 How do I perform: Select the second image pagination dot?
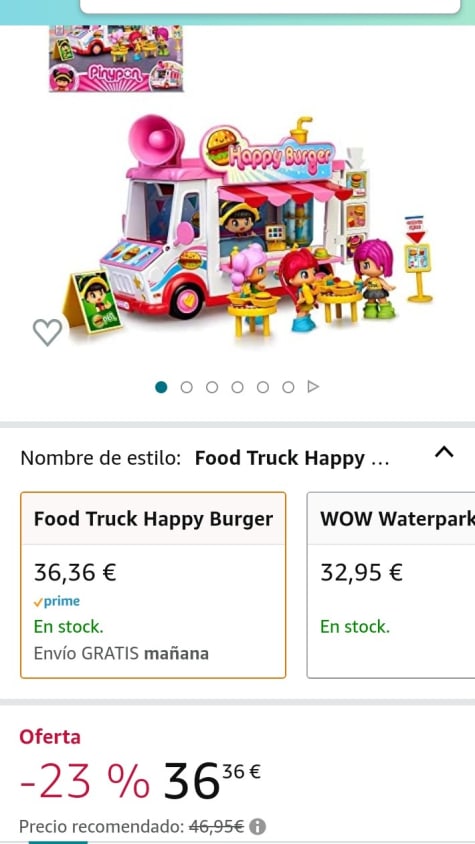(186, 387)
